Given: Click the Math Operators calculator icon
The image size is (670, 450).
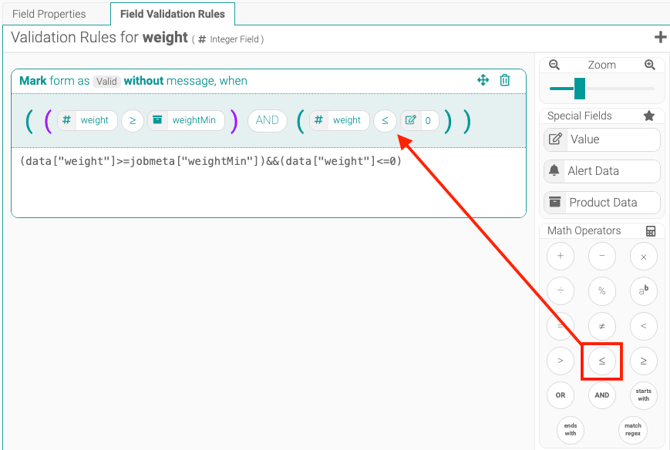Looking at the screenshot, I should (650, 231).
